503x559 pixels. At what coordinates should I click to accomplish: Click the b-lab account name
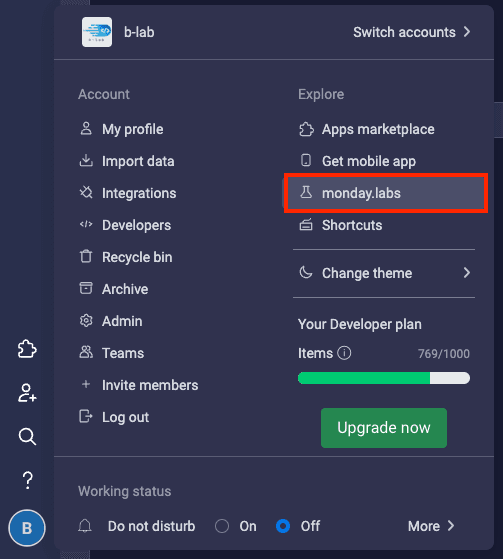click(x=139, y=32)
